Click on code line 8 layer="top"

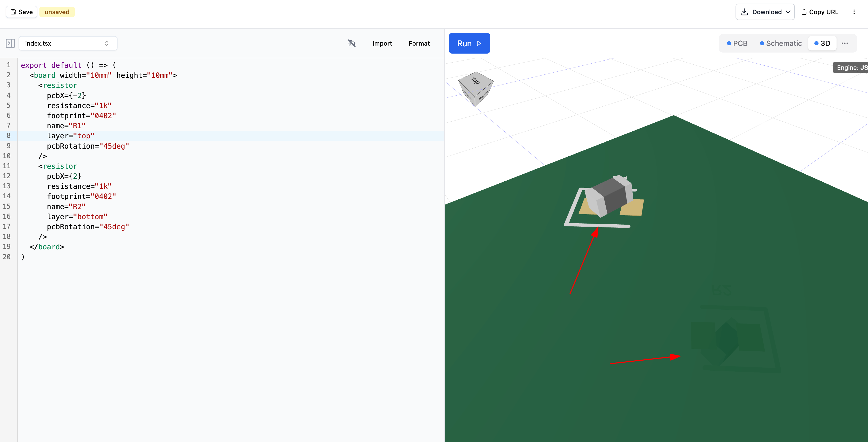tap(71, 136)
